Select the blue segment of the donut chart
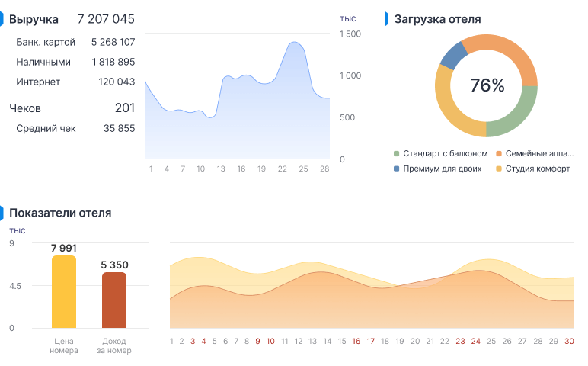This screenshot has width=588, height=366. (x=453, y=54)
